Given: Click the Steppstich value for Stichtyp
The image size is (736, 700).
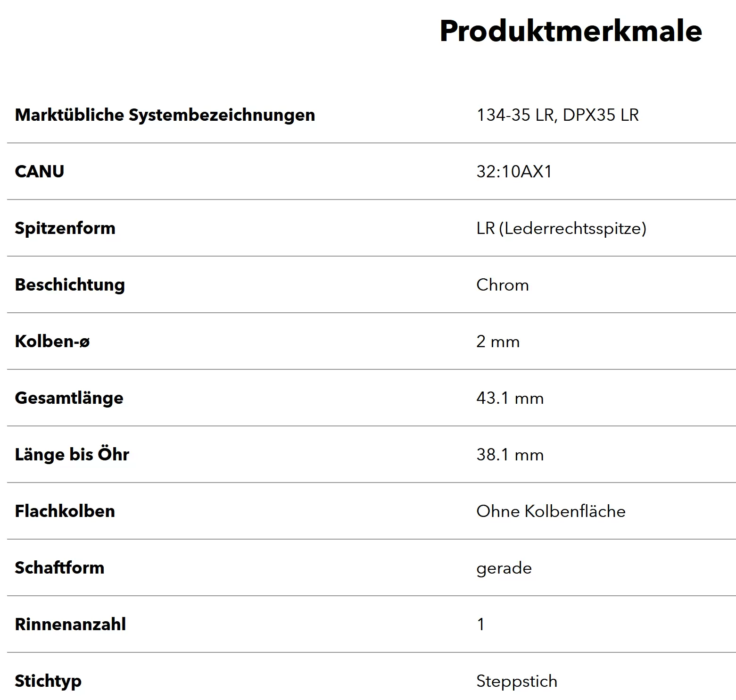Looking at the screenshot, I should tap(517, 682).
